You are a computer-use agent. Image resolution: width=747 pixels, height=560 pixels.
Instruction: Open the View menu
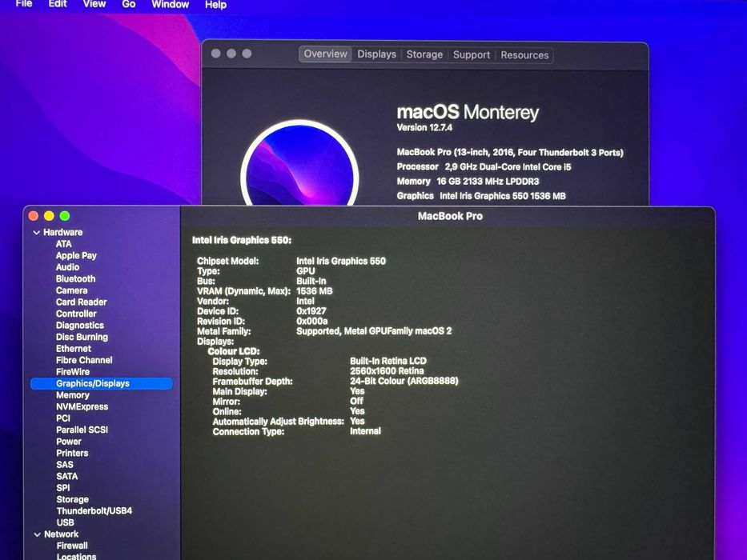click(x=94, y=4)
